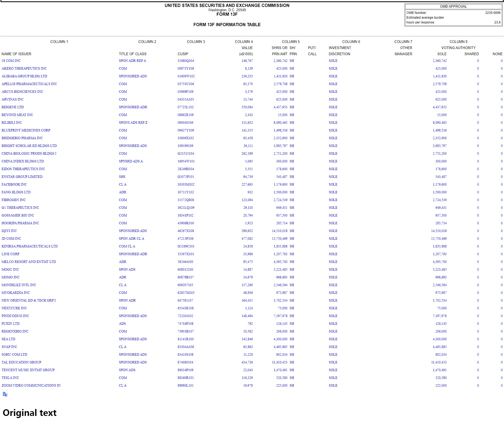The width and height of the screenshot is (504, 421).
Task: Select 'BRIGHT SCHOLAR ED HLDGS LTD' issuer
Action: [29, 146]
